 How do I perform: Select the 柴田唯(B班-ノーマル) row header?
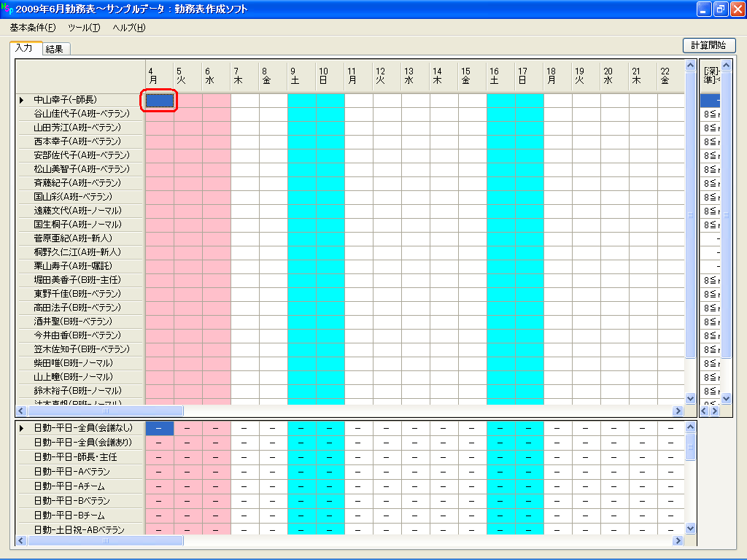coord(80,363)
